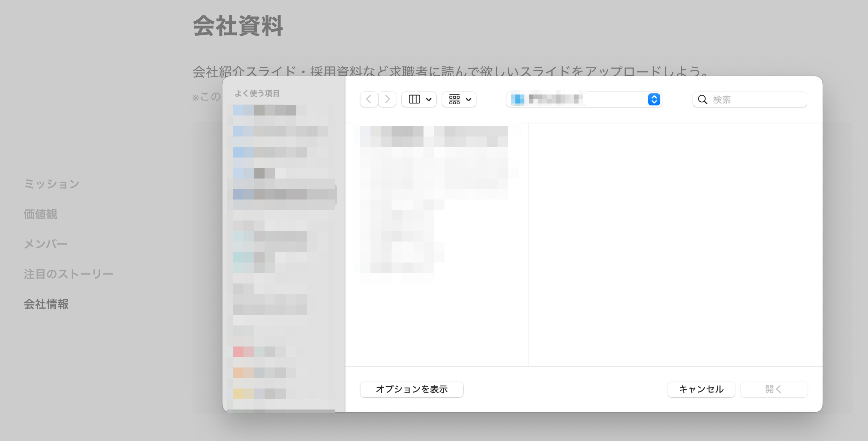Open the folder location popup menu

click(584, 99)
